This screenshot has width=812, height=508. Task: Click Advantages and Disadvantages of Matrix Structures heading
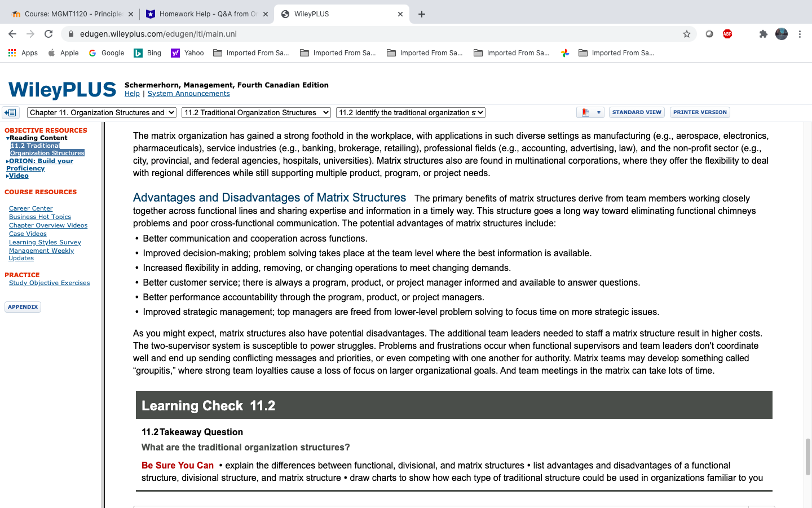point(270,198)
